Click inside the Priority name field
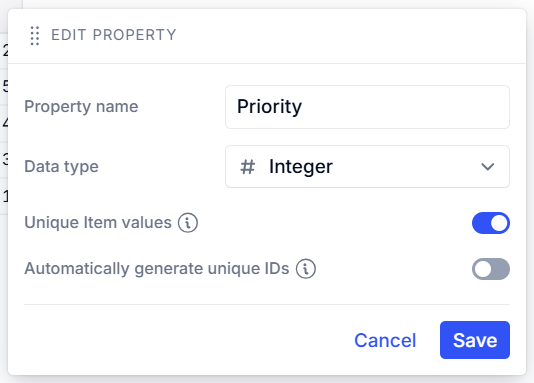The image size is (534, 383). (367, 107)
